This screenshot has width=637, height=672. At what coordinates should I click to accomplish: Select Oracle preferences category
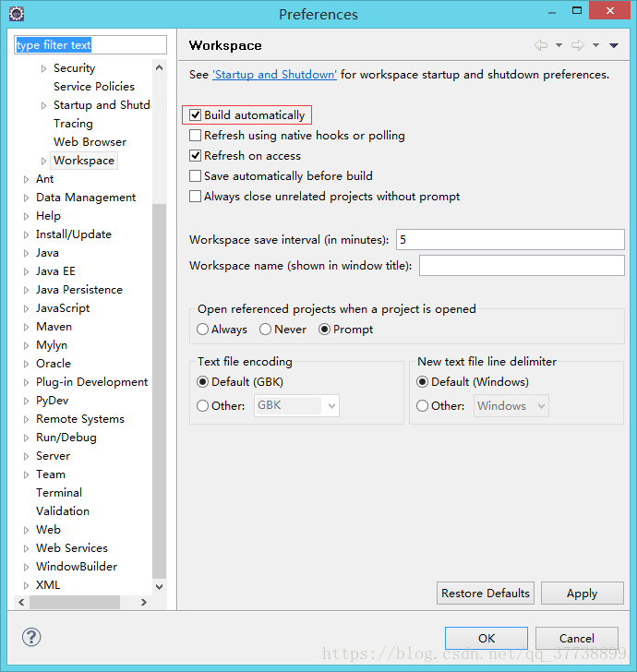point(54,364)
